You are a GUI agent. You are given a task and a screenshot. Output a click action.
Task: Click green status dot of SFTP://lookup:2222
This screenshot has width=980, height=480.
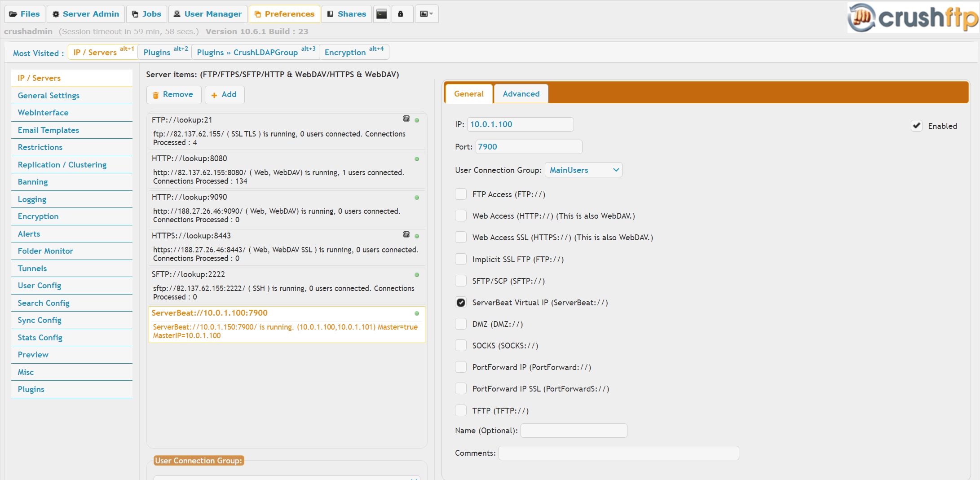point(417,275)
